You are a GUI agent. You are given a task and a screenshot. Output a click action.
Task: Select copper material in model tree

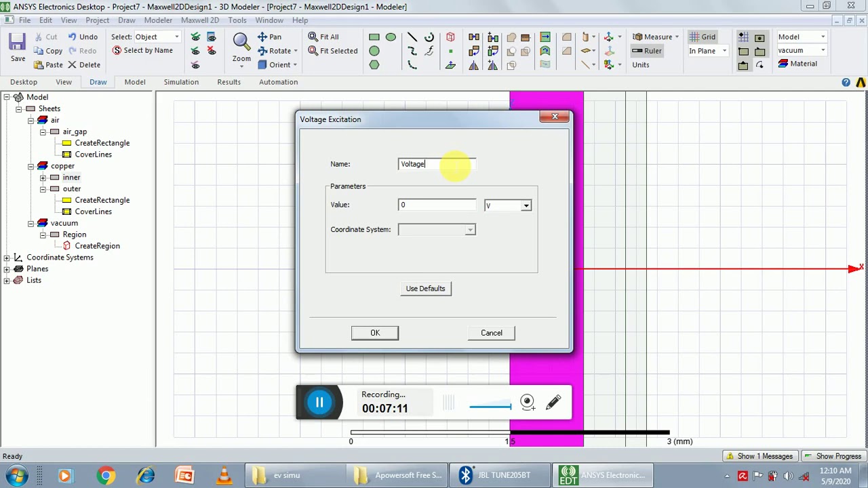point(62,166)
